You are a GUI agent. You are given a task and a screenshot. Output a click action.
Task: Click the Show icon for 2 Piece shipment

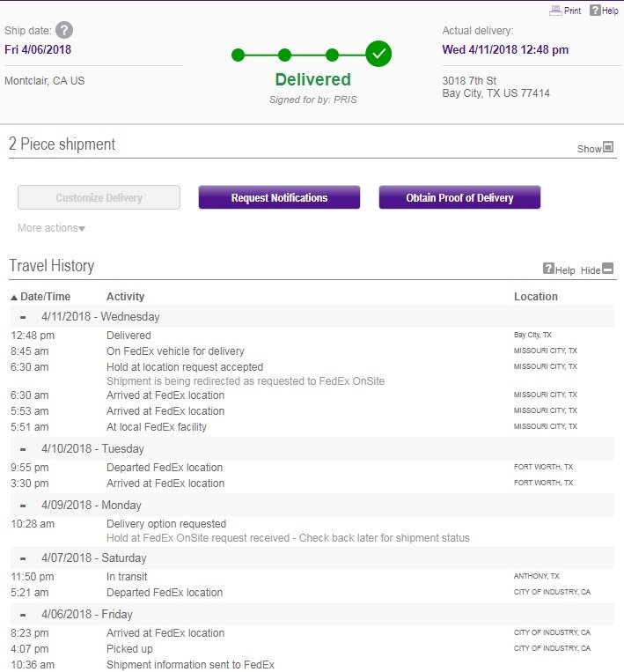click(x=608, y=147)
